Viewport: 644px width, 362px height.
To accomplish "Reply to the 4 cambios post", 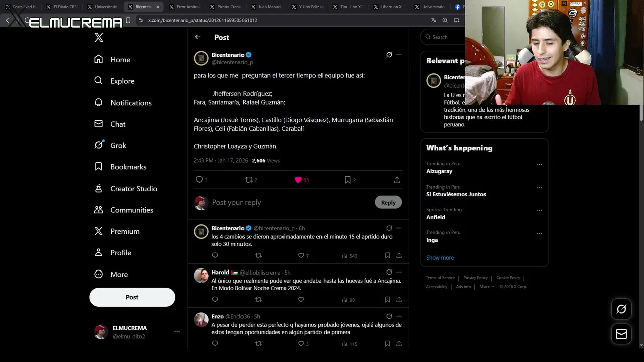I will [x=215, y=256].
